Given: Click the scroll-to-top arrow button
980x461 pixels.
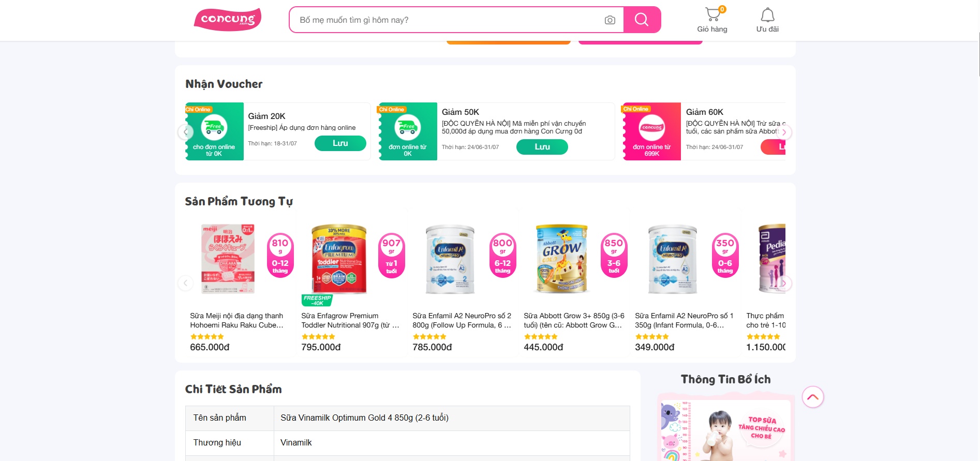Looking at the screenshot, I should (x=812, y=397).
